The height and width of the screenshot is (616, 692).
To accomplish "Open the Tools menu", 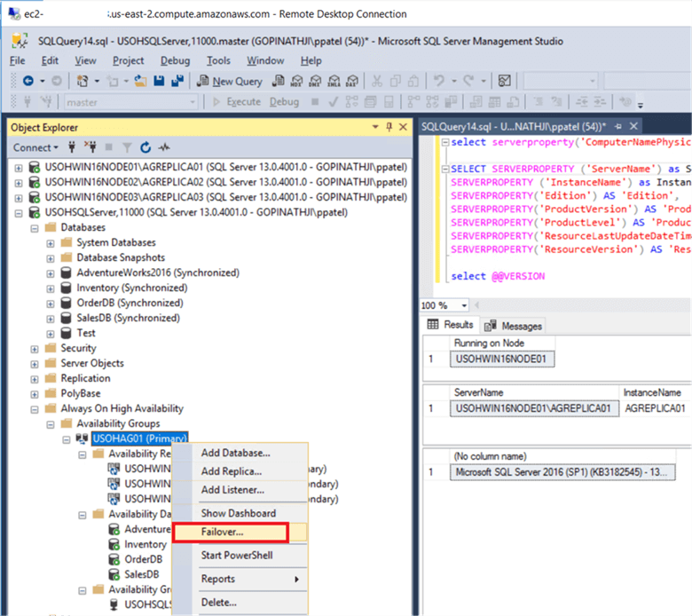I will 218,60.
